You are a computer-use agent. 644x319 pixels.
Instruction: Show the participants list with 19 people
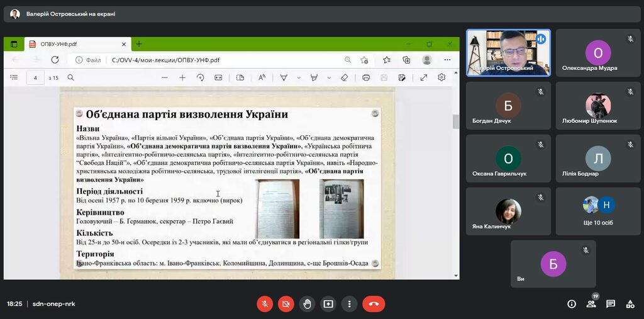[x=591, y=304]
